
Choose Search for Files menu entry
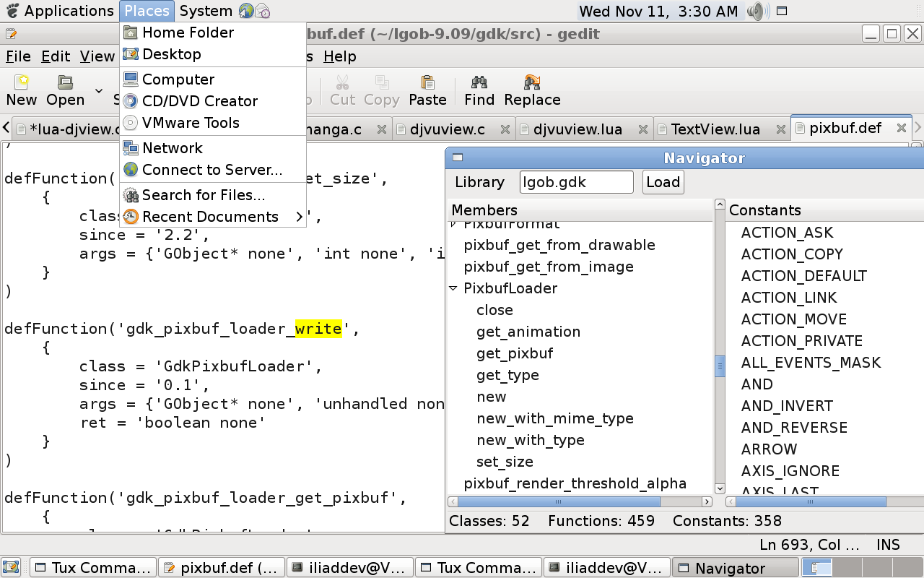tap(203, 195)
